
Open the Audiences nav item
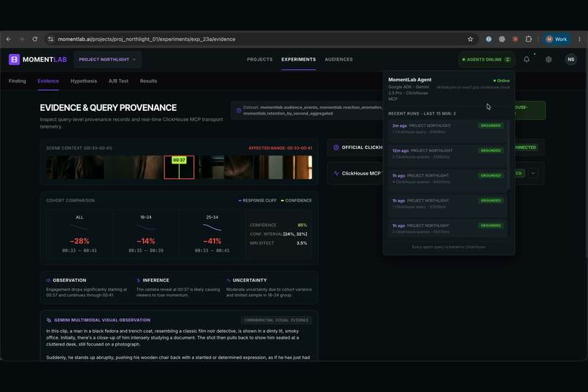pyautogui.click(x=339, y=59)
